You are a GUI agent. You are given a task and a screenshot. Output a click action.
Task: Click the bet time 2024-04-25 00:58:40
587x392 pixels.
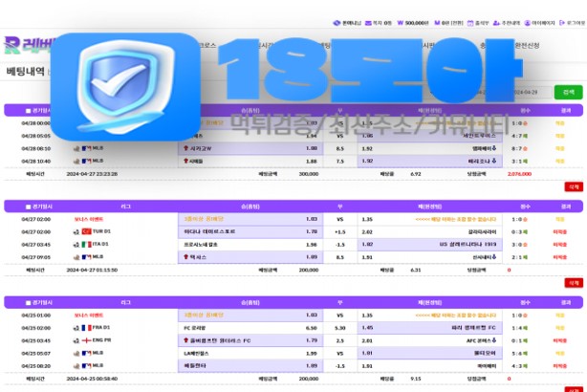coord(92,379)
